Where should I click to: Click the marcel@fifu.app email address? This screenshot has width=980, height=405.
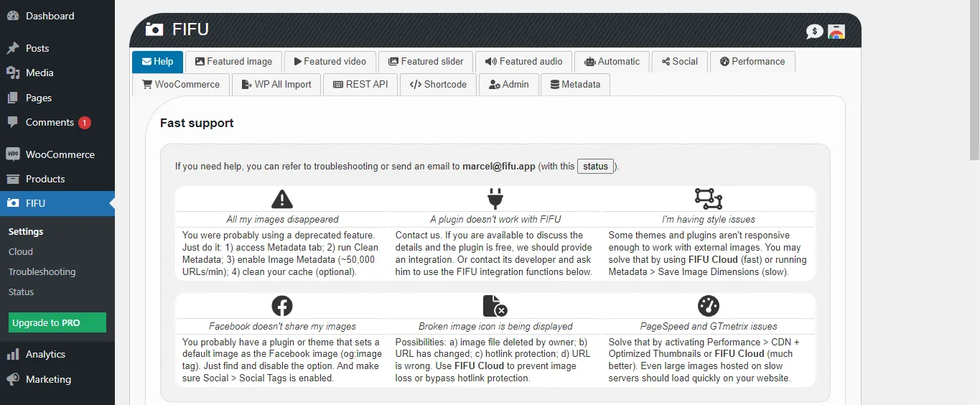pyautogui.click(x=500, y=167)
